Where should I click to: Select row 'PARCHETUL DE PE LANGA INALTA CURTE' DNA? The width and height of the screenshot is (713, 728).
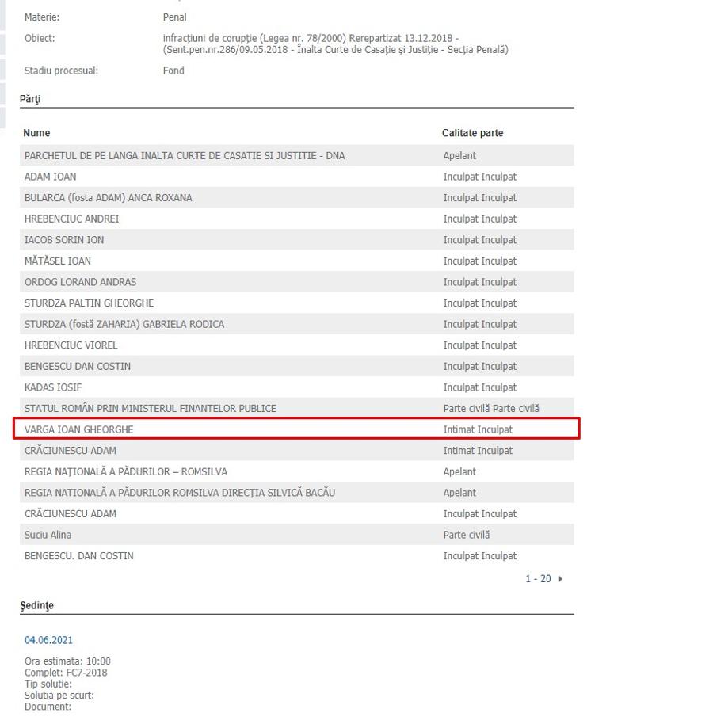(x=296, y=155)
